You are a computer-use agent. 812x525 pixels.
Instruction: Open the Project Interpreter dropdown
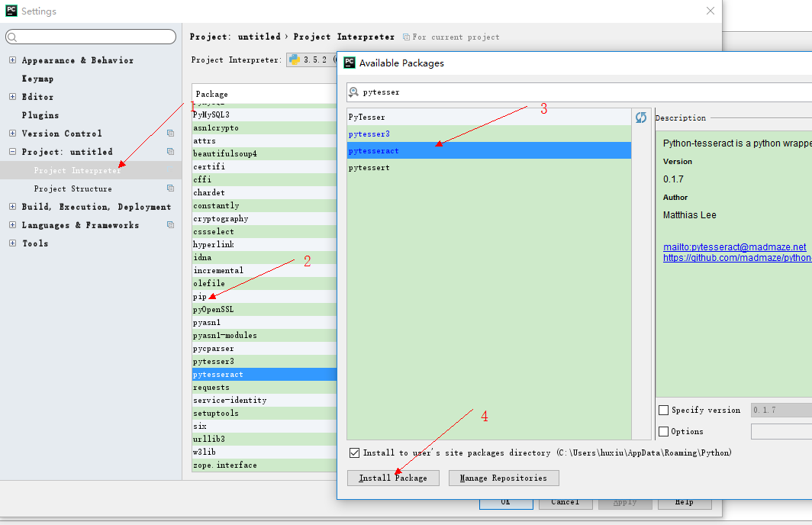(x=311, y=60)
